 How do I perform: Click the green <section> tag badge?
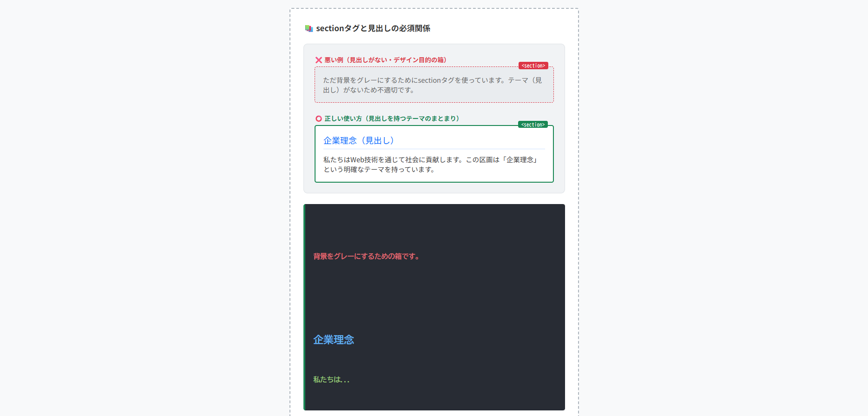coord(533,125)
